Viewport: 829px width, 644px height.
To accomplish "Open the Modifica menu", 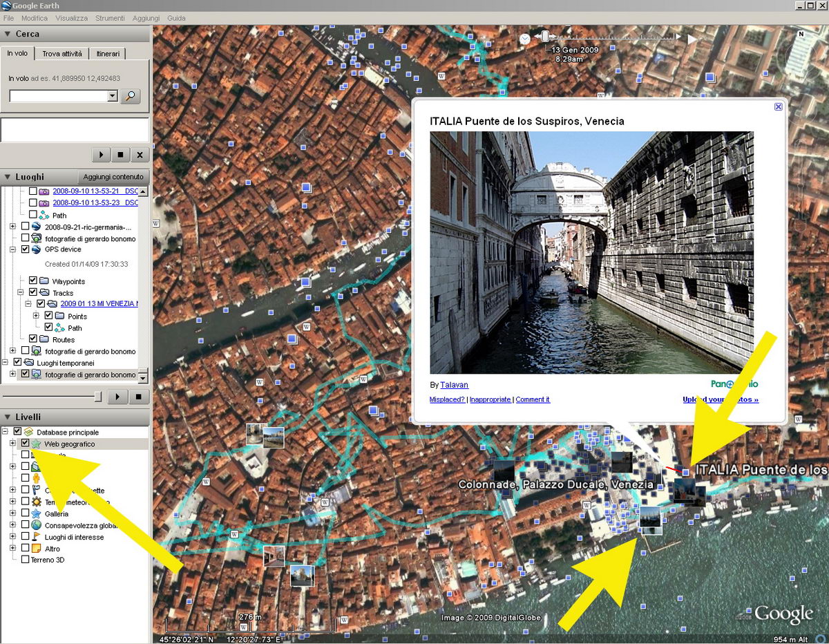I will coord(35,18).
